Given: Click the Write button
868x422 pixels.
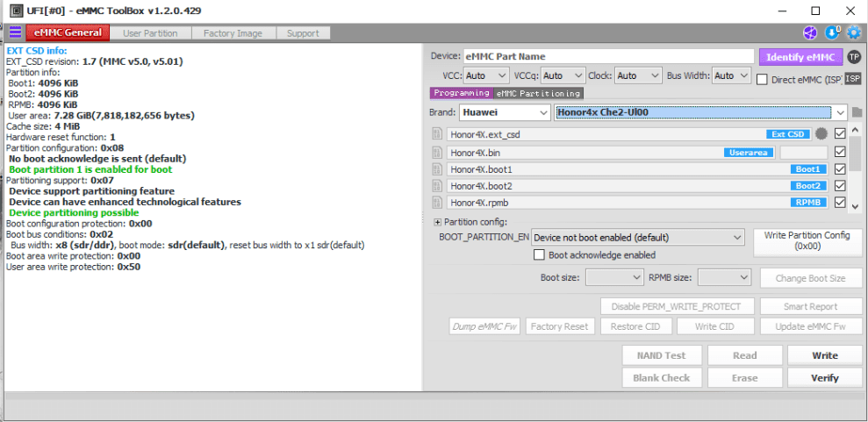Looking at the screenshot, I should click(x=825, y=355).
